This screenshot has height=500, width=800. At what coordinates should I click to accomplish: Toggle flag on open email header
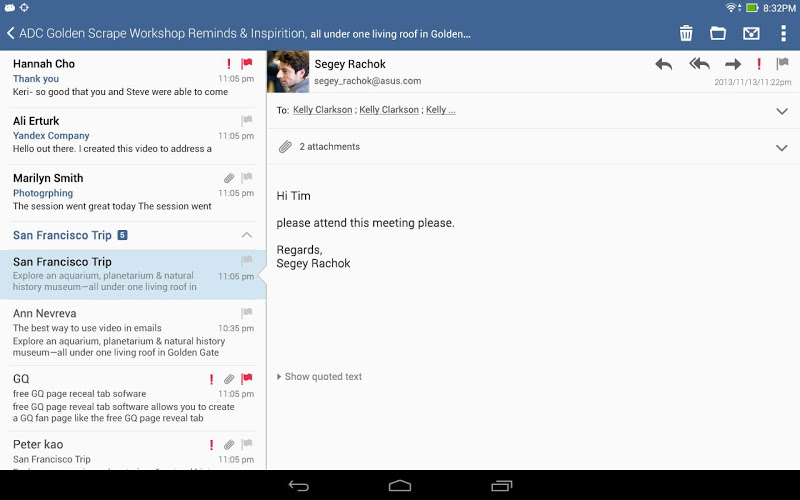pos(782,64)
